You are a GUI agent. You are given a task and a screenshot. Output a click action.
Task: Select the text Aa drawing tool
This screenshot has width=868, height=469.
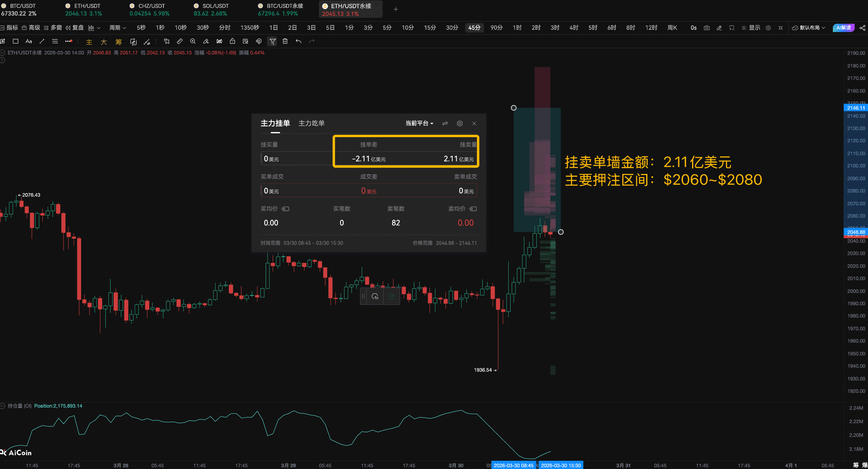(29, 41)
